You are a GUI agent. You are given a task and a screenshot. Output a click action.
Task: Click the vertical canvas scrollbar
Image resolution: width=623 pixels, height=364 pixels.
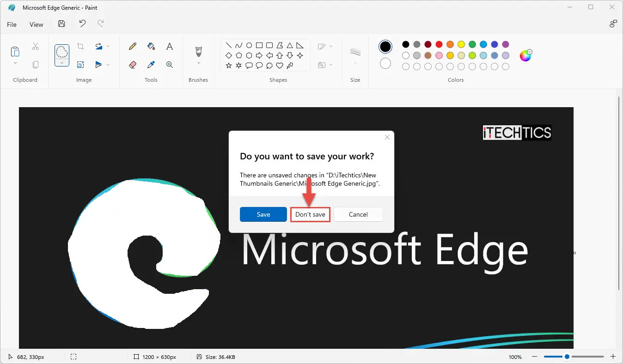(x=619, y=193)
